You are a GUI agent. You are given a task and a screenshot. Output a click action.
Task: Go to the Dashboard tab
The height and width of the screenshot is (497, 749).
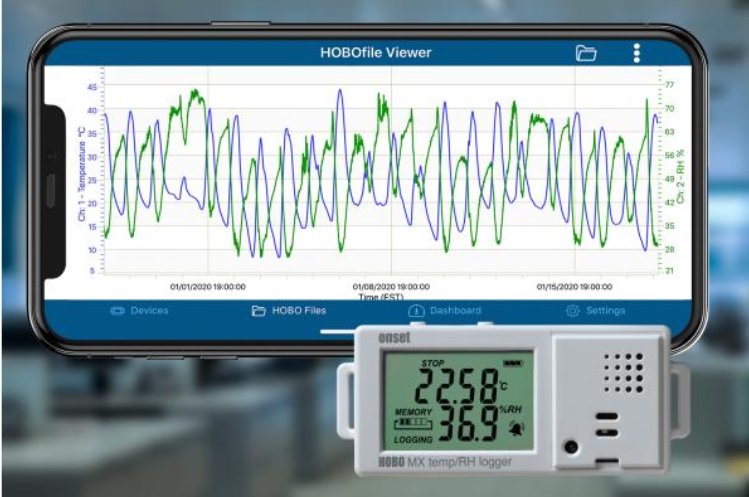(445, 311)
